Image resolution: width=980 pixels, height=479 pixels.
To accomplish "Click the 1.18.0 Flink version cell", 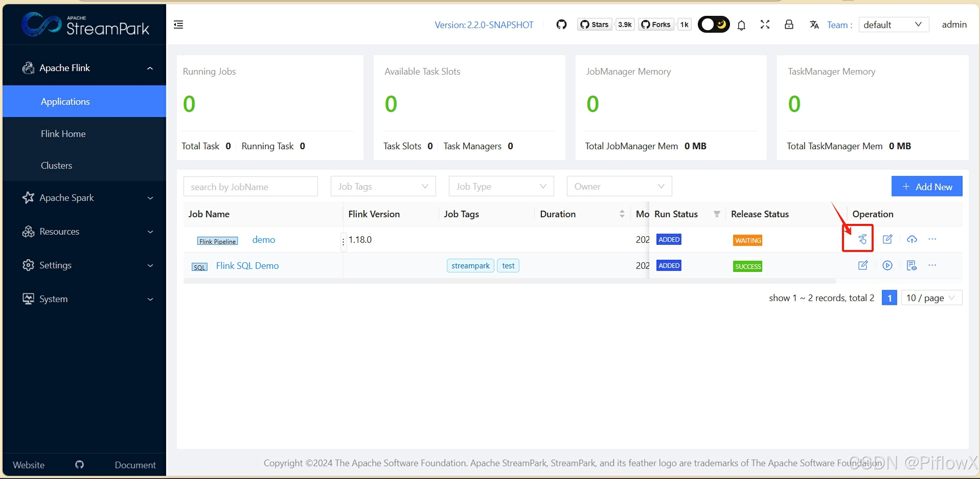I will click(x=360, y=240).
